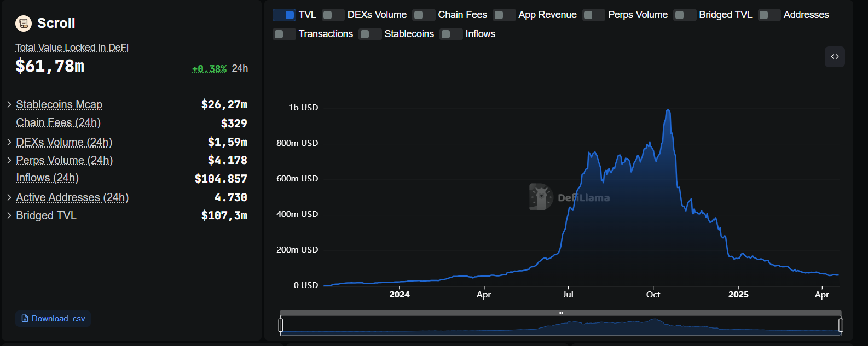The image size is (868, 346).
Task: Click the Chain Fees (24h) label
Action: [x=59, y=122]
